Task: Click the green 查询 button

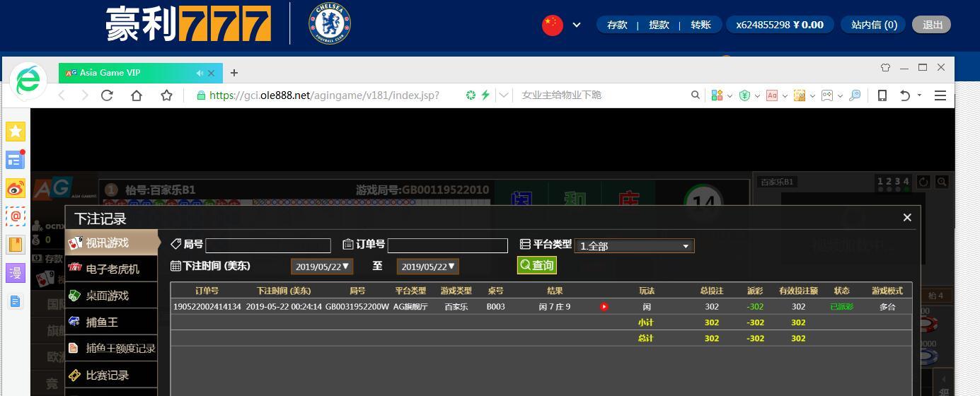Action: 537,265
